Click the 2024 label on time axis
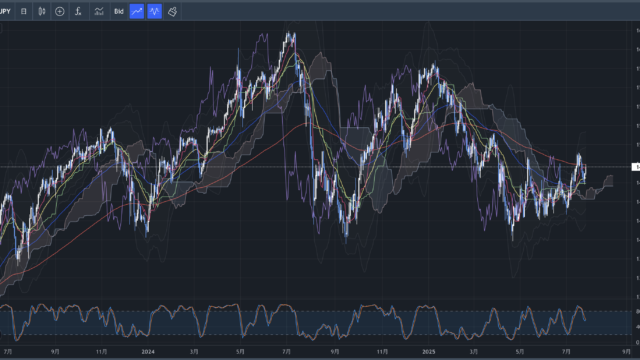Screen dimensions: 640x360 (x=148, y=351)
